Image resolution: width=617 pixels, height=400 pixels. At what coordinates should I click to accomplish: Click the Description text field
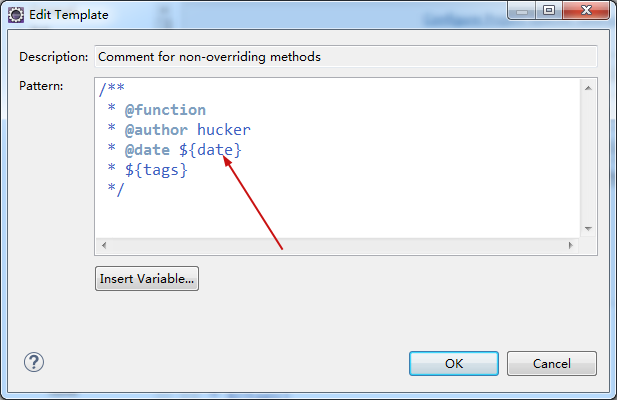345,57
